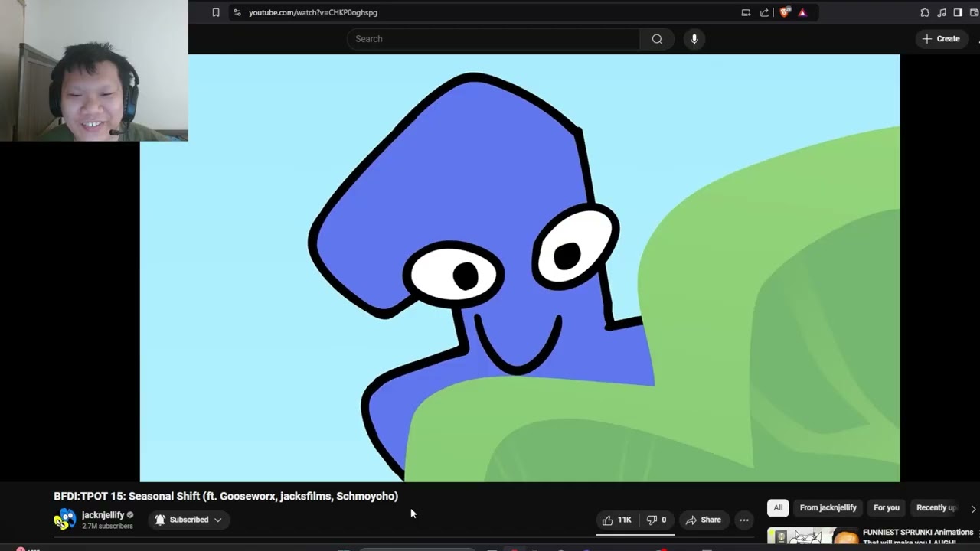
Task: Pause the video by clicking the player
Action: 520,268
